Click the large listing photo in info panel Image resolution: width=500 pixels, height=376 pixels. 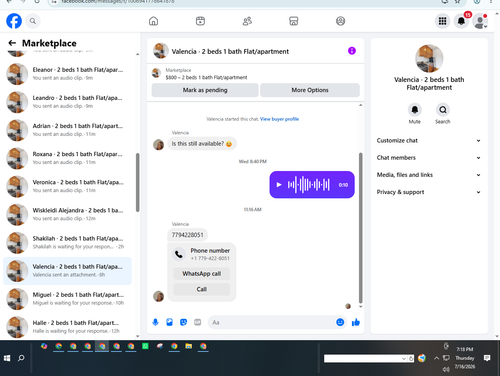429,58
